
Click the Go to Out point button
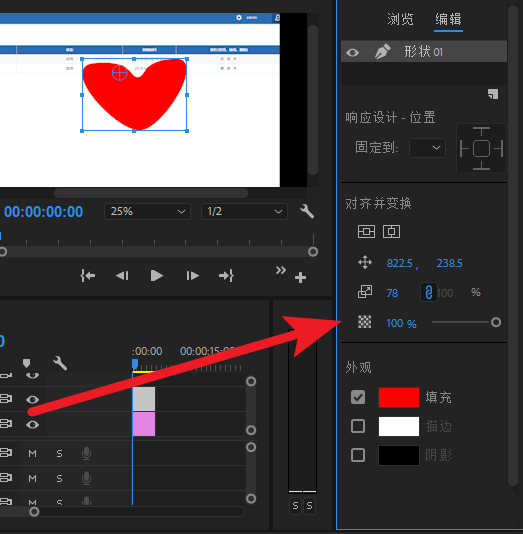point(226,276)
